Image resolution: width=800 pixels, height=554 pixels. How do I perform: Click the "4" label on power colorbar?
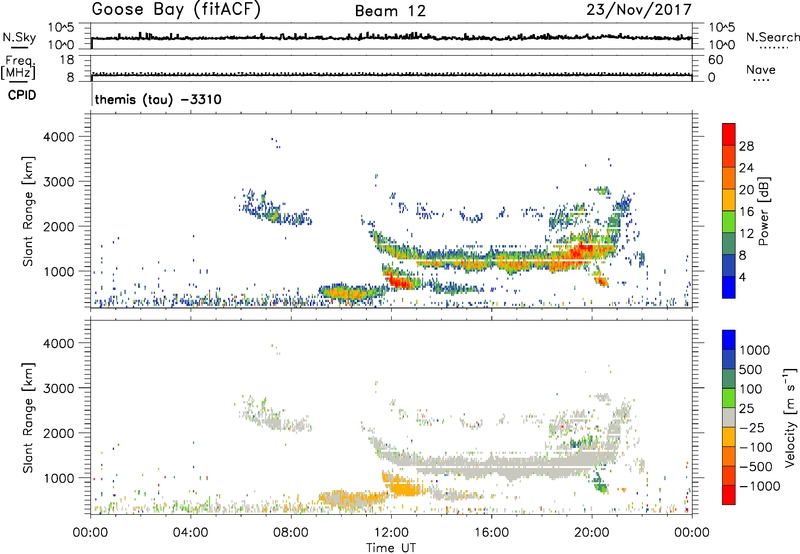(x=742, y=277)
